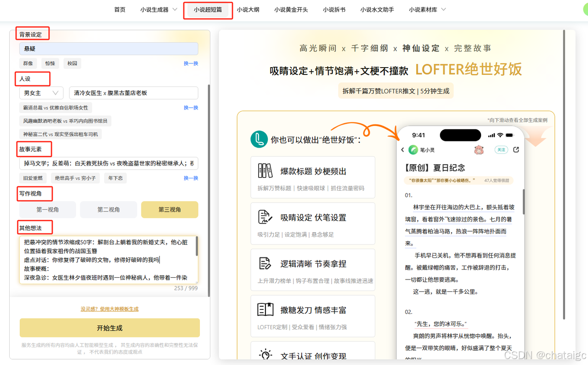Open the 男女主 character type dropdown

pyautogui.click(x=41, y=93)
